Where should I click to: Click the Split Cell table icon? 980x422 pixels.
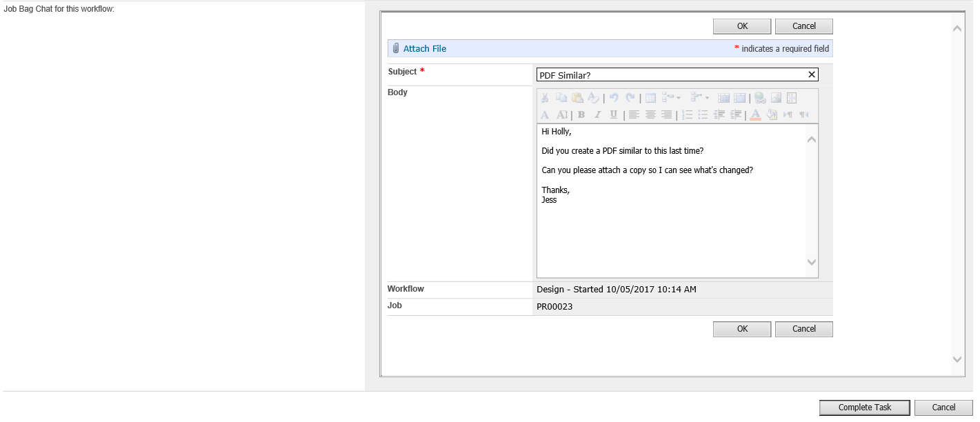[x=723, y=98]
